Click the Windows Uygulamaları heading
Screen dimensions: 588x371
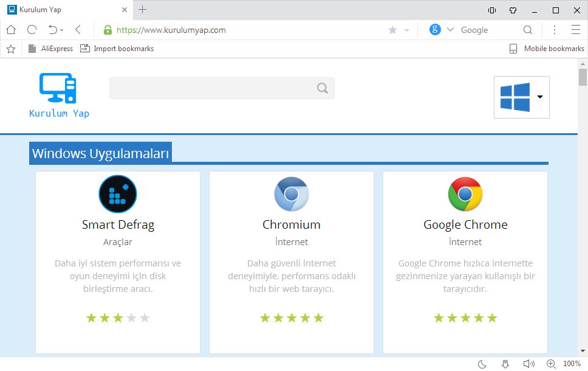[100, 153]
